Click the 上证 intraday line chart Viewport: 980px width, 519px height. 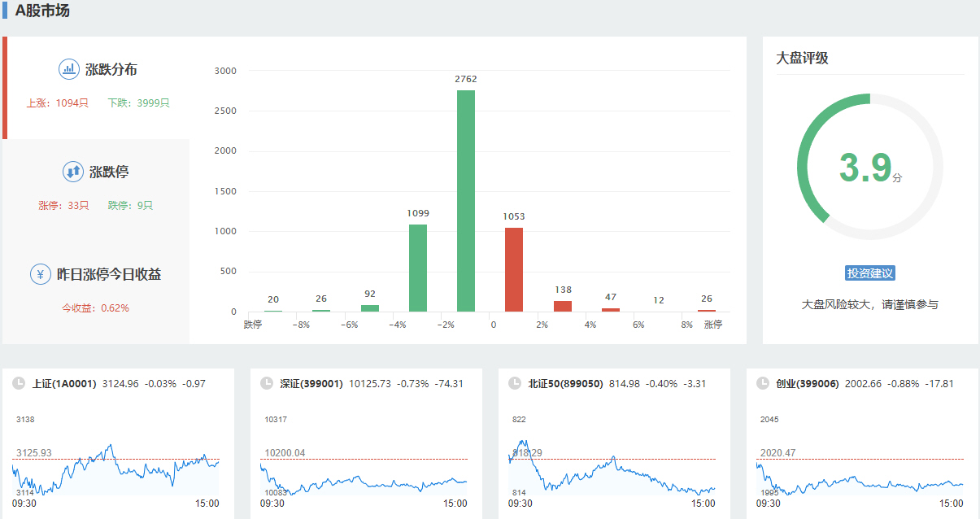pyautogui.click(x=115, y=470)
